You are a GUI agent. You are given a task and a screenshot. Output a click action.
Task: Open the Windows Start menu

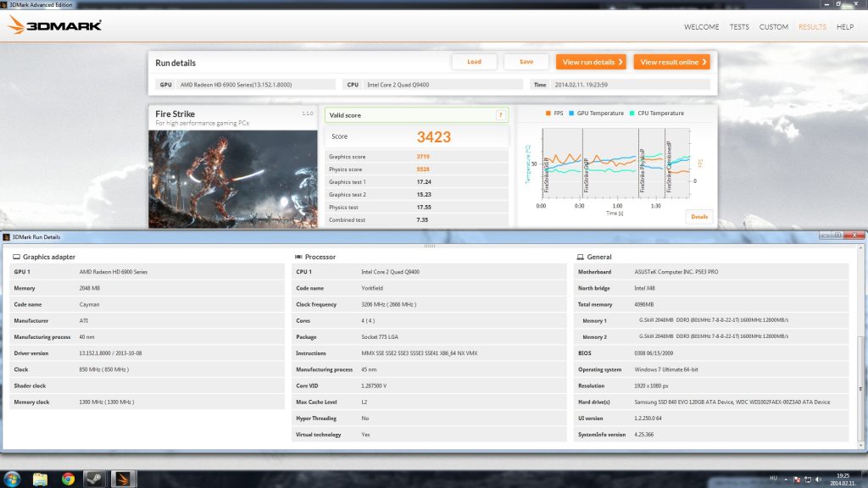(12, 479)
